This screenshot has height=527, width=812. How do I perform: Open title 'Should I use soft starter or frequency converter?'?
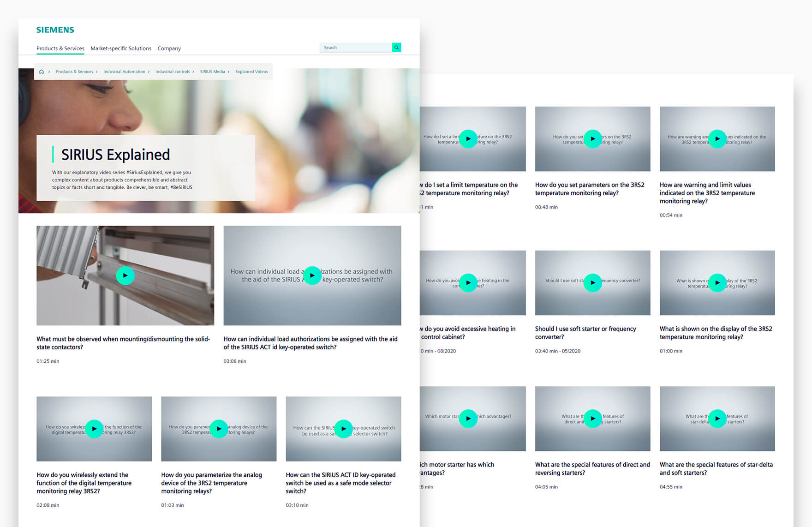click(585, 333)
